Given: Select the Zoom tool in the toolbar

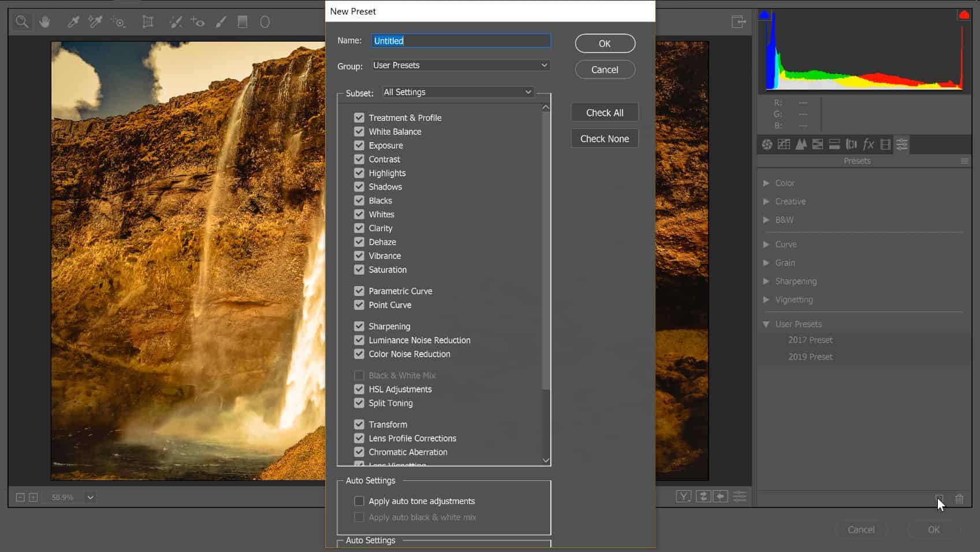Looking at the screenshot, I should tap(22, 22).
